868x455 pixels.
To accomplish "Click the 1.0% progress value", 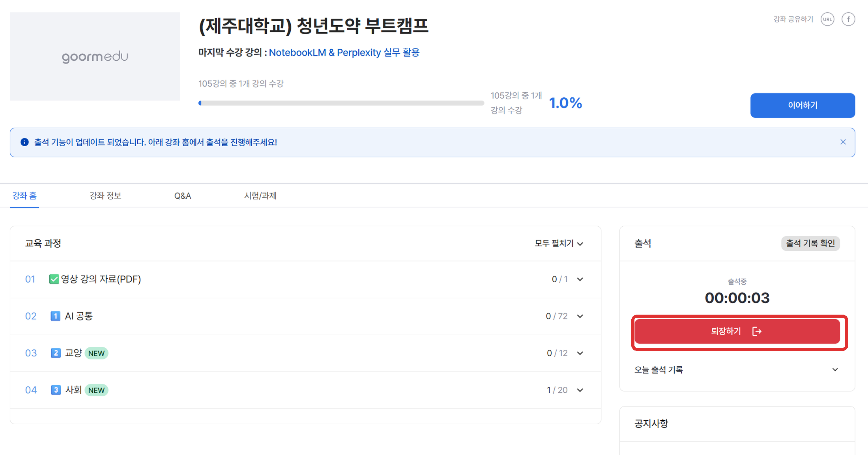I will 565,103.
